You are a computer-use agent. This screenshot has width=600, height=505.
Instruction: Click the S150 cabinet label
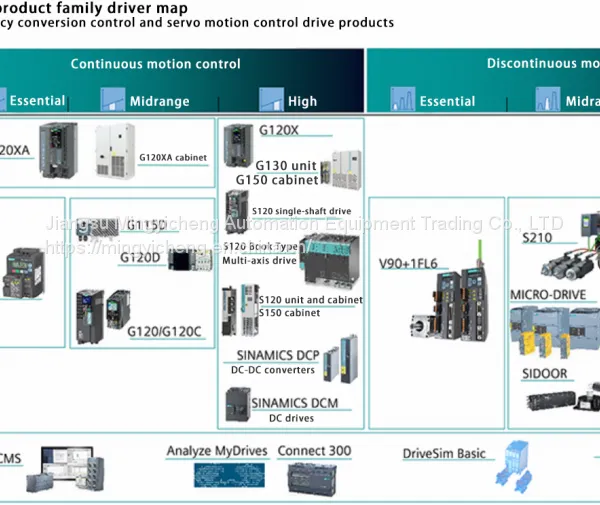pos(289,313)
